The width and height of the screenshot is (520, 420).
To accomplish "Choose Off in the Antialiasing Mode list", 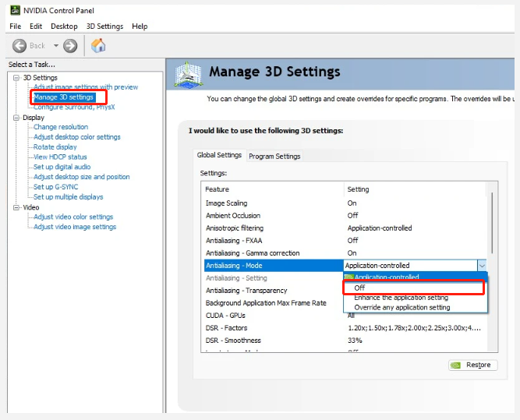I will click(x=416, y=288).
